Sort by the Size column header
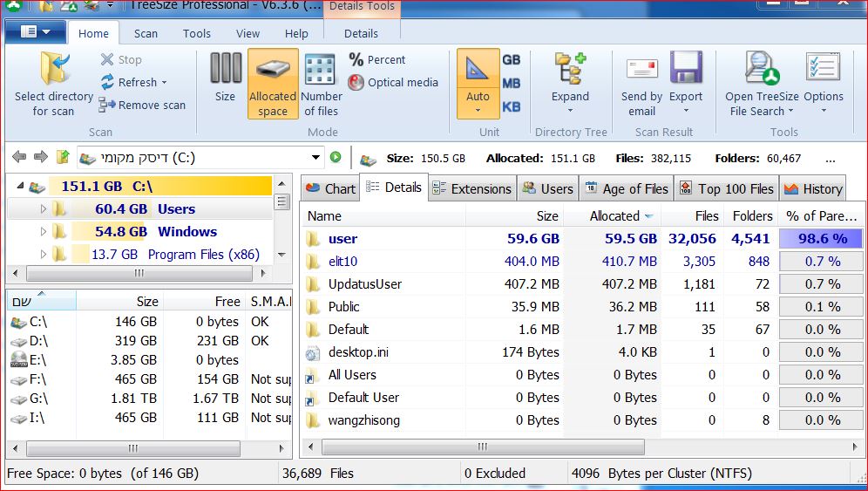The height and width of the screenshot is (491, 868). [x=514, y=215]
